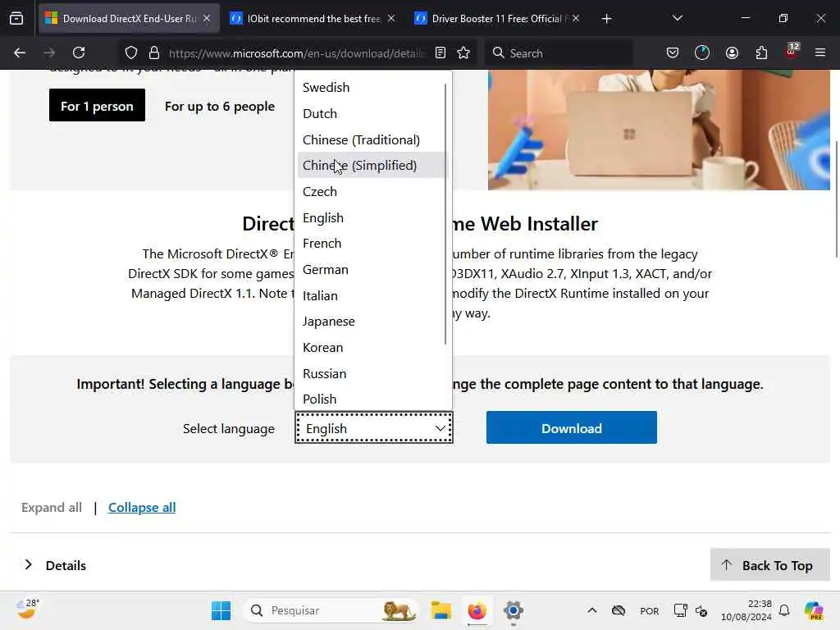The width and height of the screenshot is (840, 630).
Task: Close the Download DirectX End-User tab
Action: point(207,19)
